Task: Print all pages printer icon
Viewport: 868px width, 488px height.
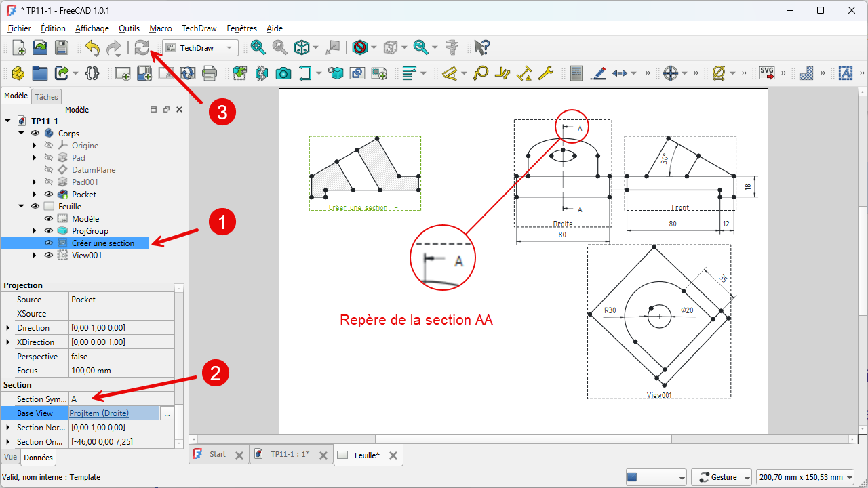Action: (209, 73)
